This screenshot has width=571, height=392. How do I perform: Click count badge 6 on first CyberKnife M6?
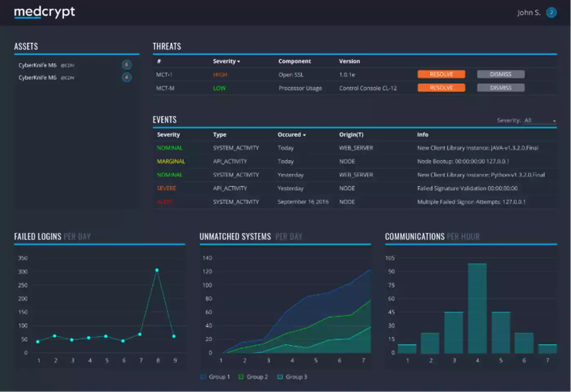point(127,64)
